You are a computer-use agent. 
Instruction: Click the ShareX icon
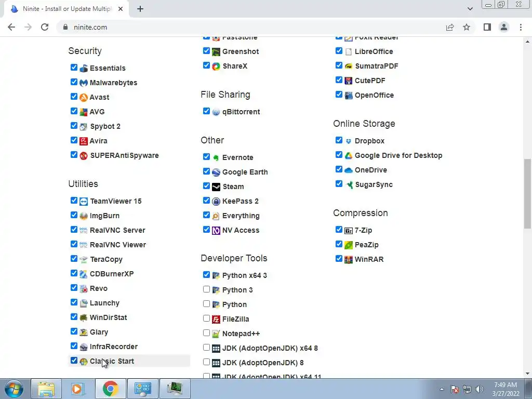[216, 66]
